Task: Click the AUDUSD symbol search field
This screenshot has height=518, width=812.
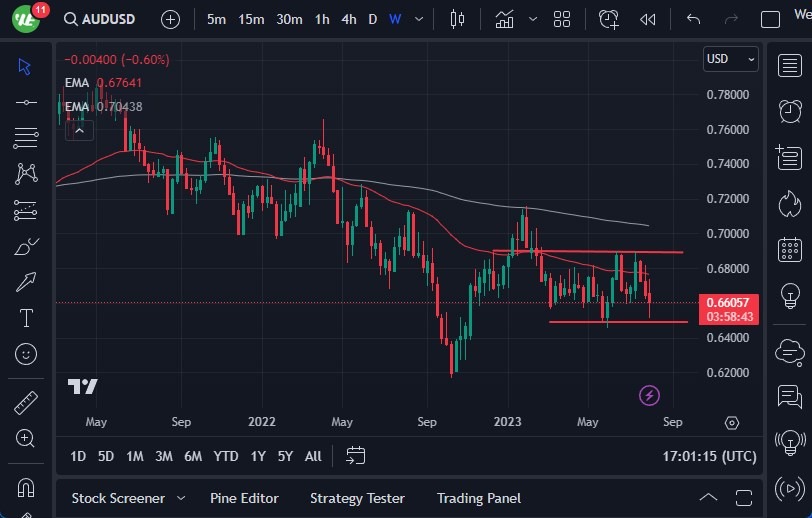Action: pyautogui.click(x=109, y=19)
